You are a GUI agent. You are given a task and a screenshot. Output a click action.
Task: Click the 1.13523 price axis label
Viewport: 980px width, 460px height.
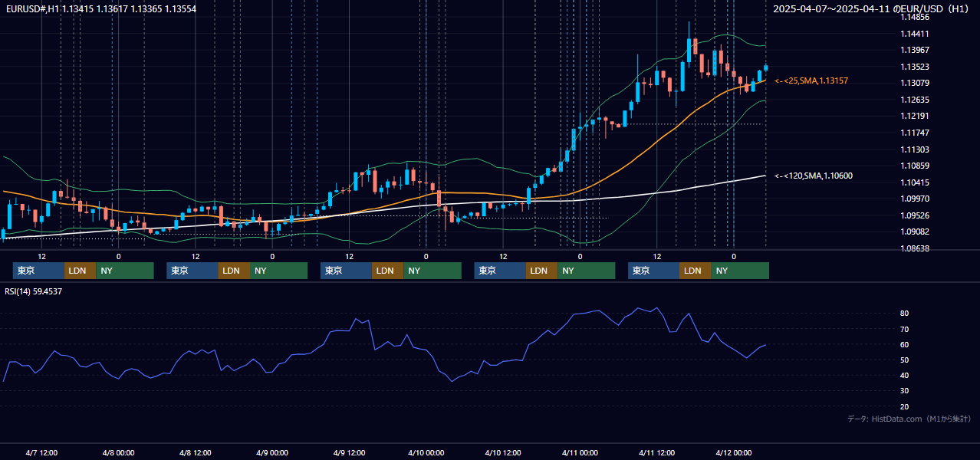(915, 67)
